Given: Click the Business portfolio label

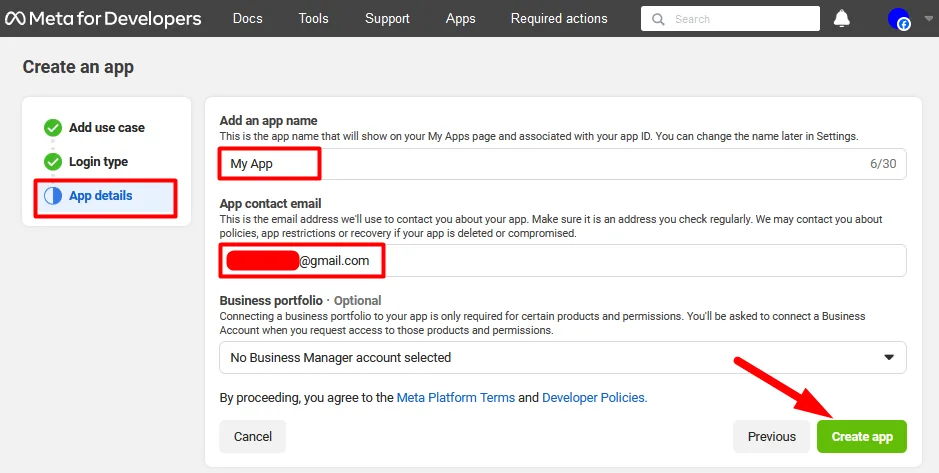Looking at the screenshot, I should (x=271, y=301).
